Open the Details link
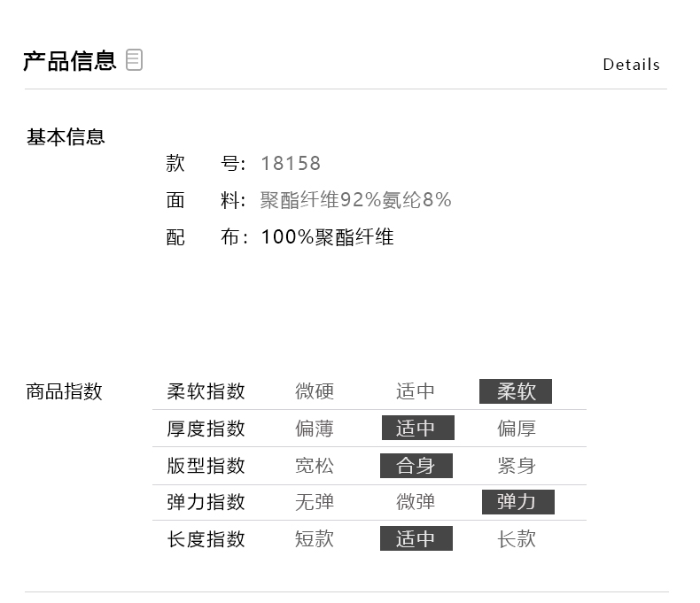Screen dimensions: 700x603 pyautogui.click(x=631, y=65)
